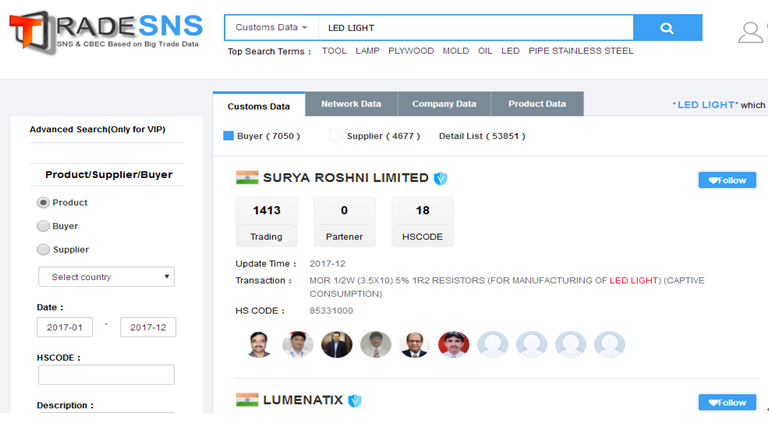Click third blank placeholder avatar
Image resolution: width=769 pixels, height=421 pixels.
tap(570, 344)
